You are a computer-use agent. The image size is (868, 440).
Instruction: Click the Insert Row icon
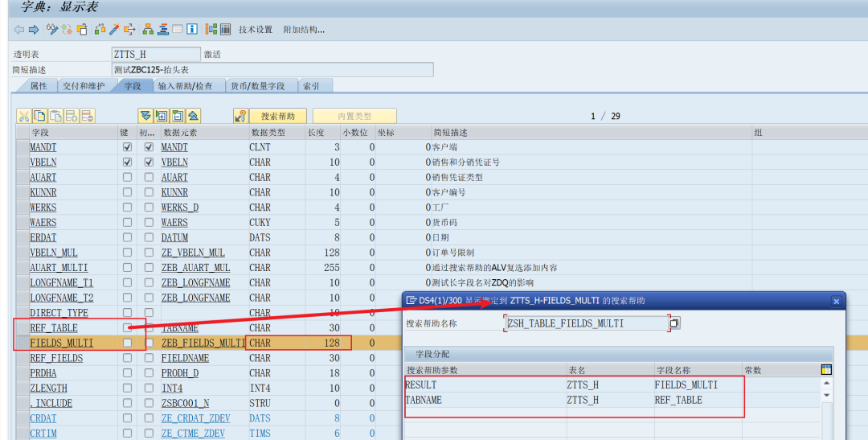click(72, 116)
